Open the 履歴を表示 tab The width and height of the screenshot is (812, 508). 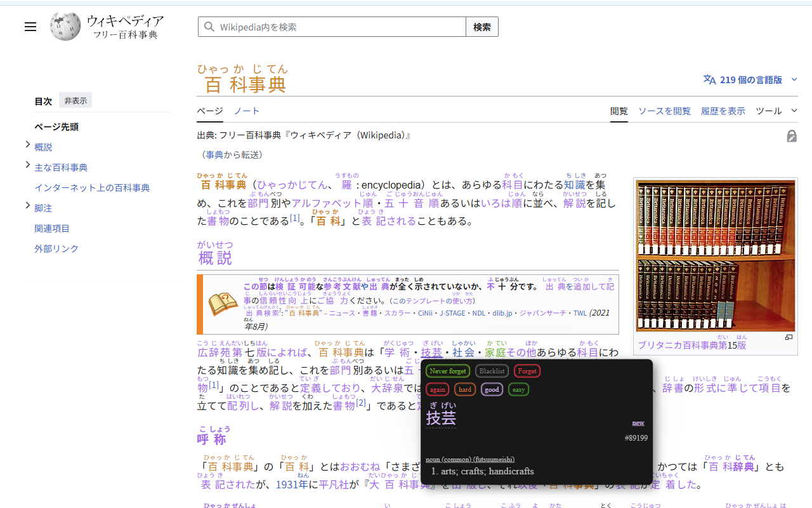(x=723, y=110)
